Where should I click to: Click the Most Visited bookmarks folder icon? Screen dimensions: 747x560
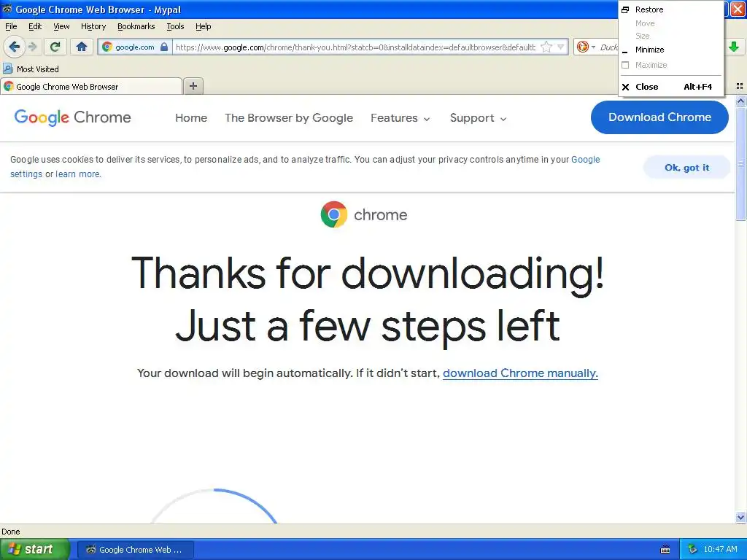pos(8,69)
